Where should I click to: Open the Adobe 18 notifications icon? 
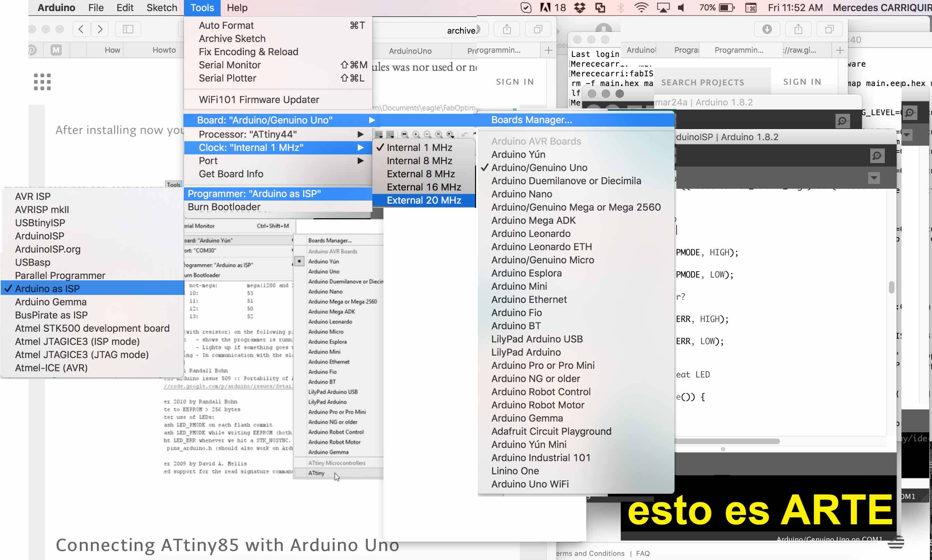[553, 8]
